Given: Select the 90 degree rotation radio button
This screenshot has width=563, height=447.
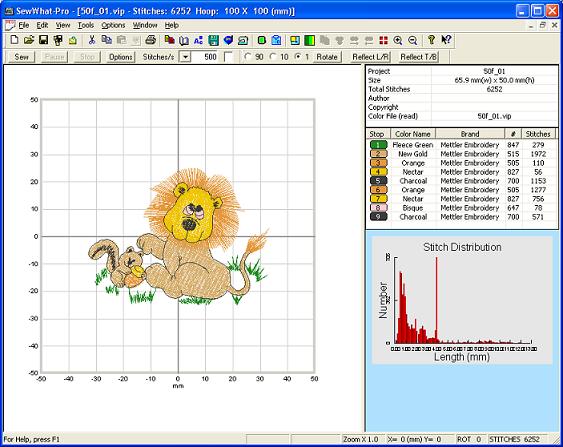Looking at the screenshot, I should (x=247, y=57).
